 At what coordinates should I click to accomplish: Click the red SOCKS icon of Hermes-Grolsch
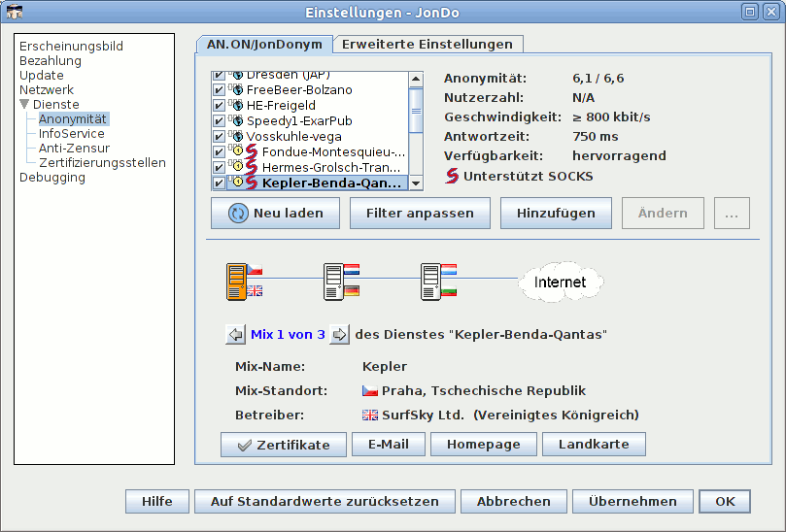(252, 167)
